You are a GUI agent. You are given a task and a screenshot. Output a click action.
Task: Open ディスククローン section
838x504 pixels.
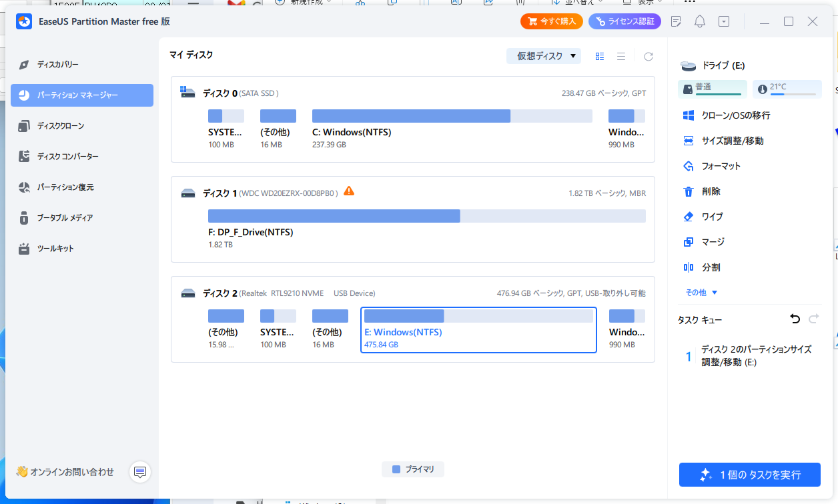pyautogui.click(x=82, y=126)
